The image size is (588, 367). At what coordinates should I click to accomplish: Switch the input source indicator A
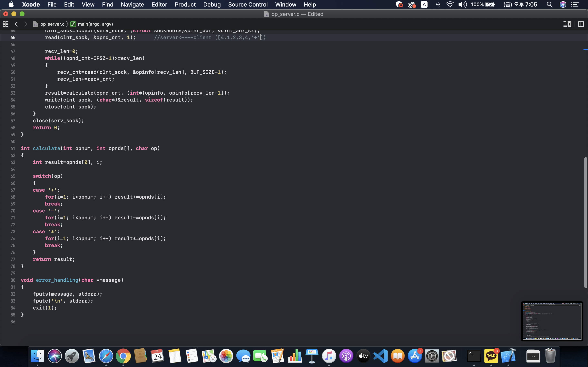(424, 5)
